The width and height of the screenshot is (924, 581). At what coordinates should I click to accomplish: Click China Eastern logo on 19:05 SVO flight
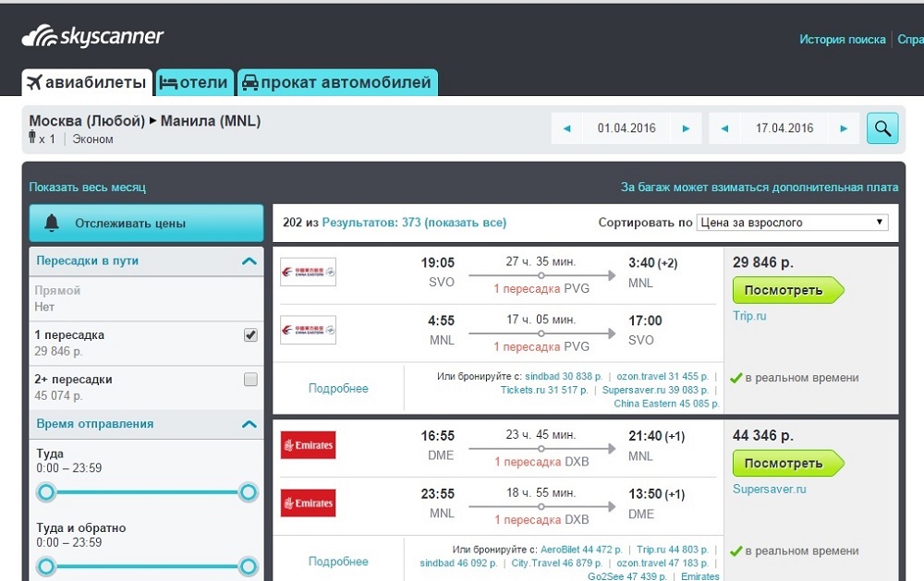point(309,272)
